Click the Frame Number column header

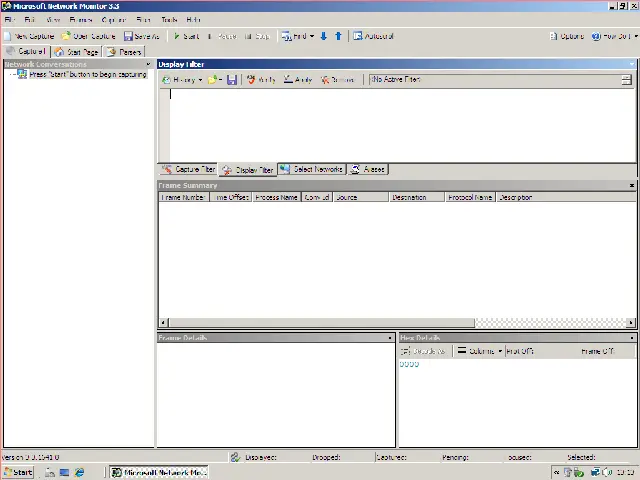(x=184, y=197)
